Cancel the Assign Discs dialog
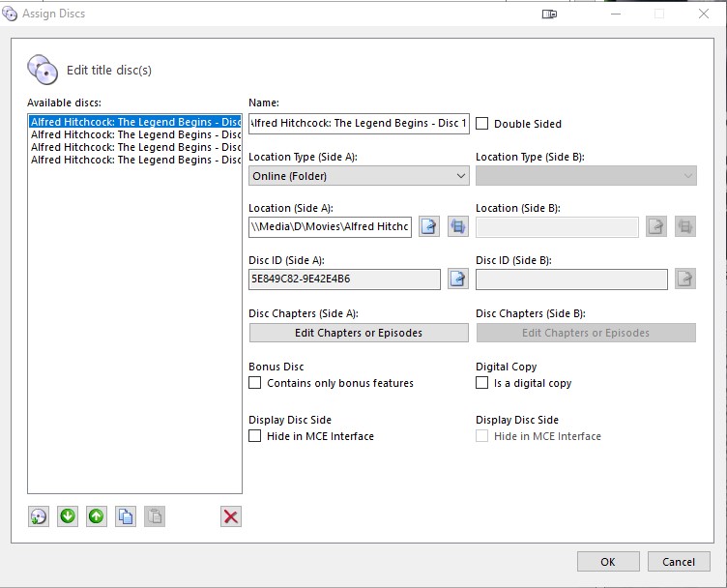 coord(679,562)
